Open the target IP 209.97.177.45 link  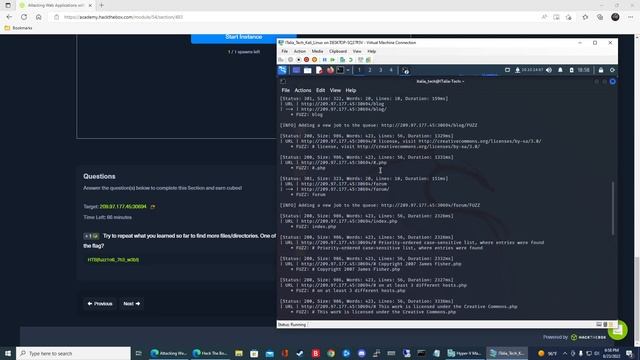coord(123,207)
